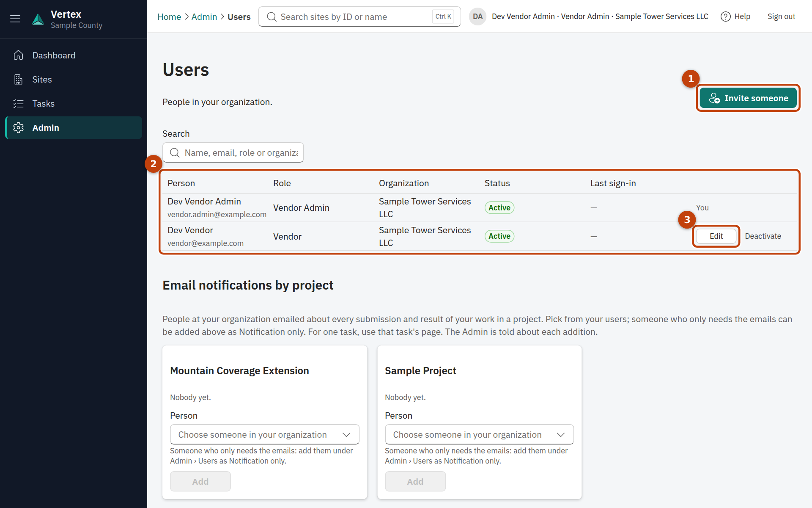This screenshot has height=508, width=812.
Task: Click the Ctrl K shortcut badge
Action: pyautogui.click(x=443, y=17)
